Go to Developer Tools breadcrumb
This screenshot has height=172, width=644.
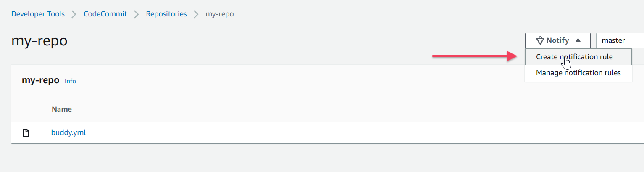click(38, 14)
